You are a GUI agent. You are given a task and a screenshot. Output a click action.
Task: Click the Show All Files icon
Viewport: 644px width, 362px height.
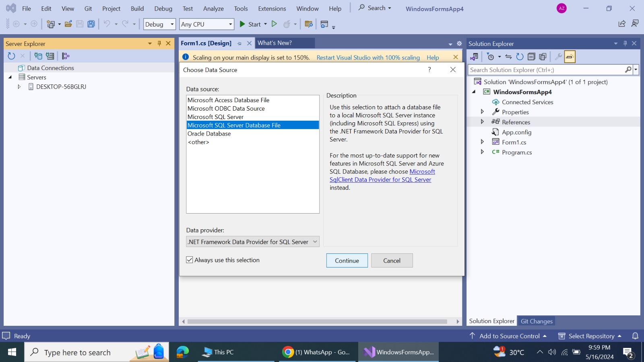(543, 57)
